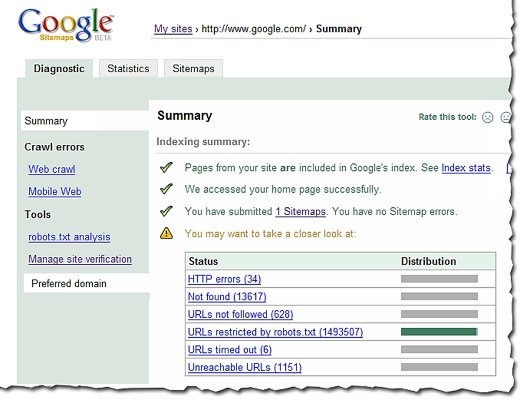Switch to the Sitemaps tab

pos(193,69)
